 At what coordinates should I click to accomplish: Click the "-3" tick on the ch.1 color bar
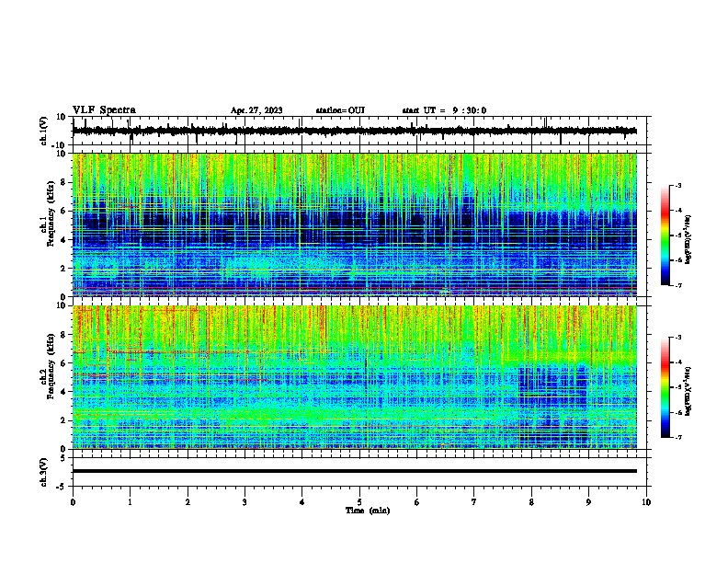pyautogui.click(x=678, y=185)
